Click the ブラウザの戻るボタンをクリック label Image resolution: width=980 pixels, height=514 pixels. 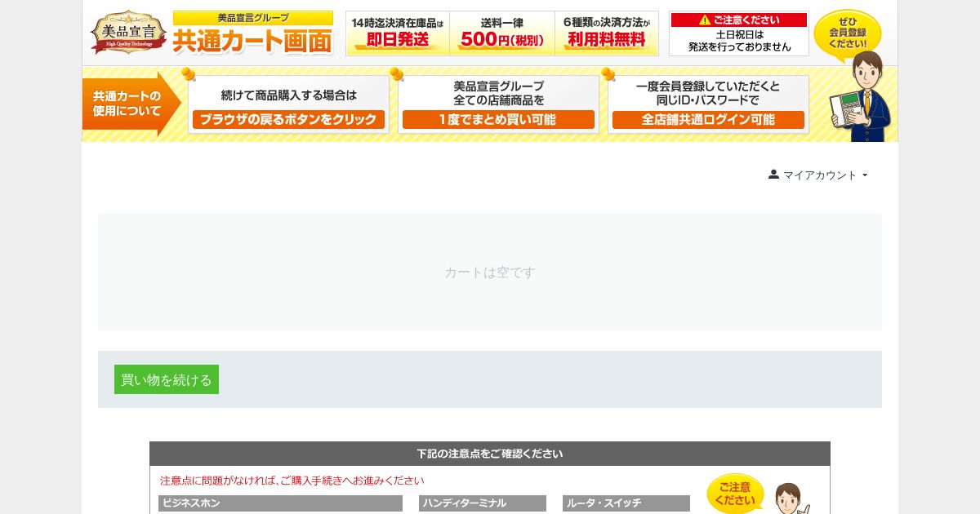coord(288,120)
